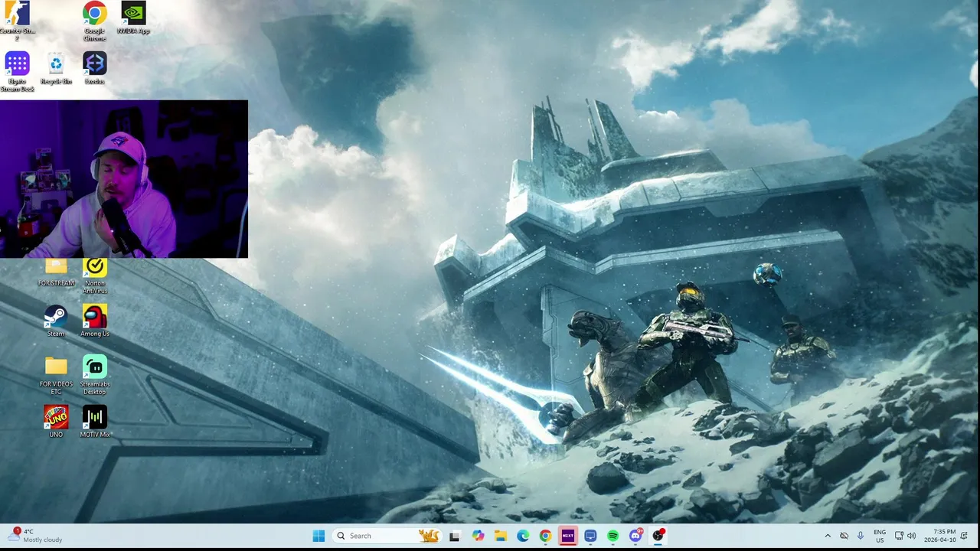Switch to Spotify in the taskbar

[x=612, y=536]
